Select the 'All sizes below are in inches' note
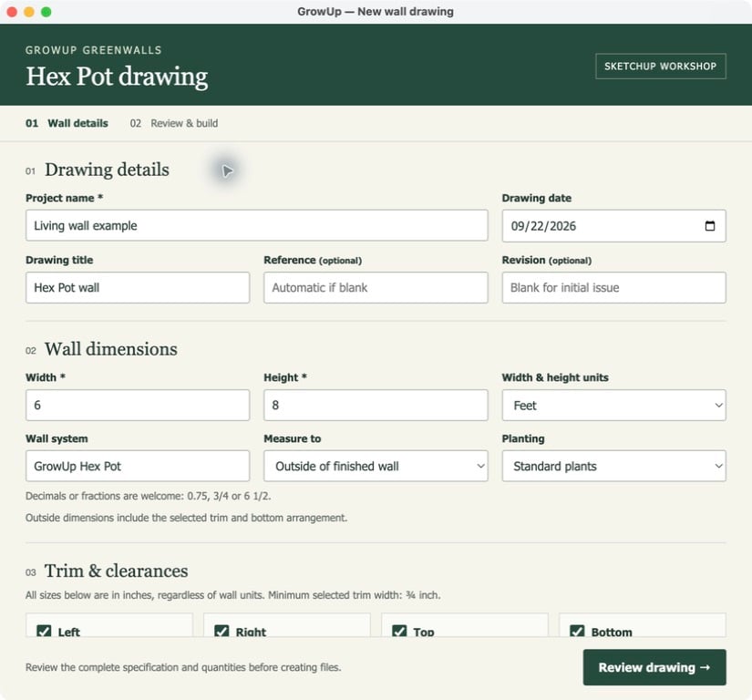 pyautogui.click(x=232, y=595)
